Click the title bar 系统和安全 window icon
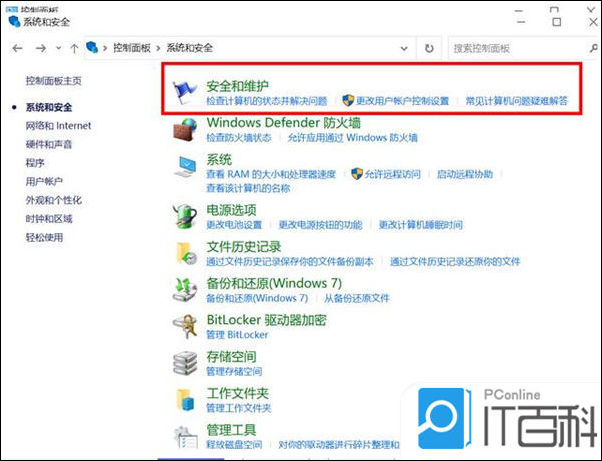The height and width of the screenshot is (461, 602). [x=14, y=21]
